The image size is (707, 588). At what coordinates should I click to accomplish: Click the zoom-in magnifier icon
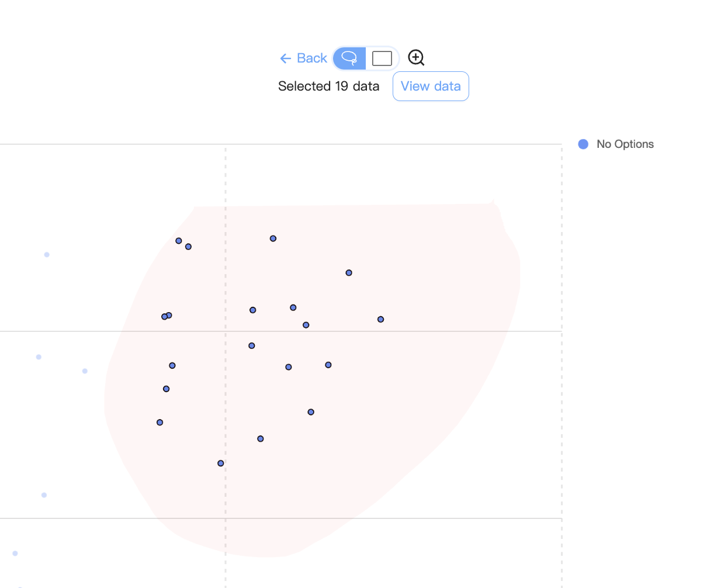click(416, 57)
